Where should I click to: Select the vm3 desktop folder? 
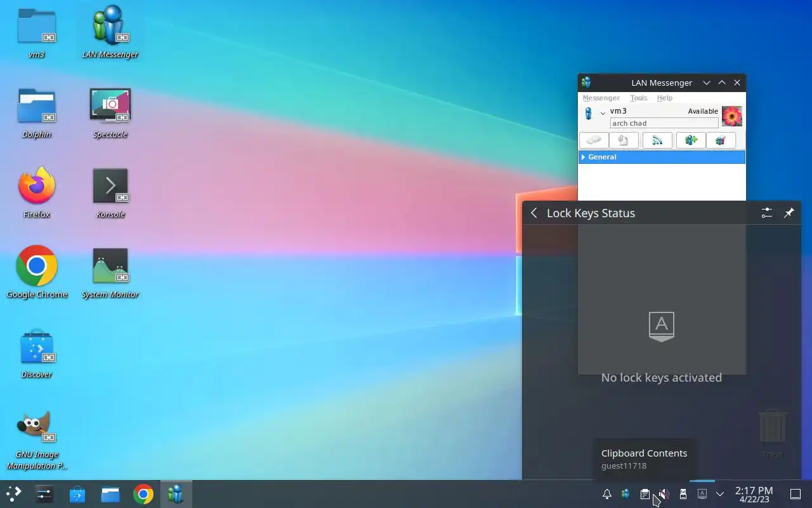point(37,33)
